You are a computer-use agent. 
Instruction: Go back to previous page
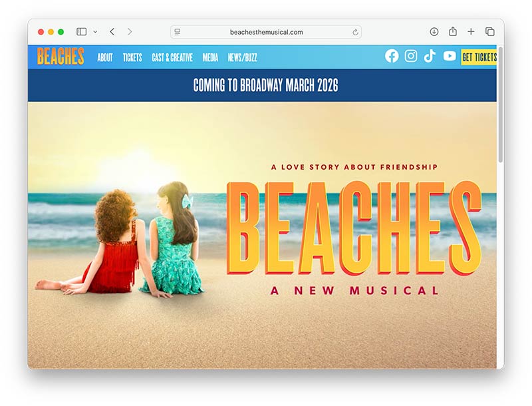112,32
